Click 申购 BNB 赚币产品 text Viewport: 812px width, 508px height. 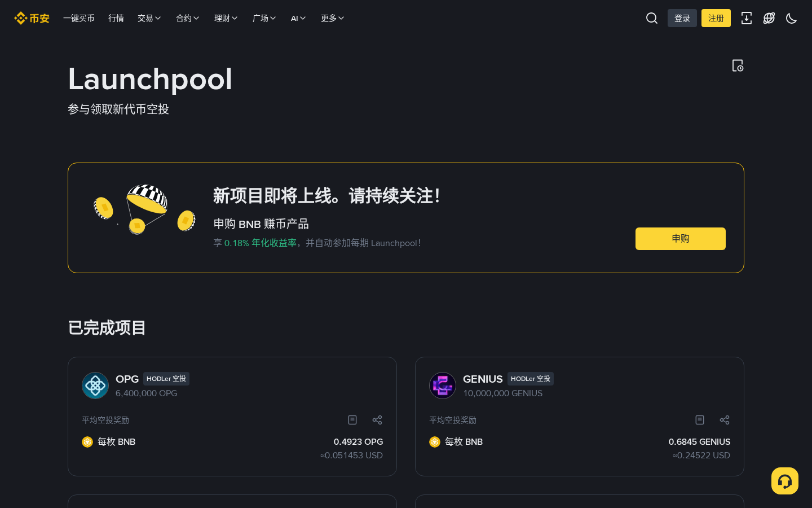click(261, 224)
